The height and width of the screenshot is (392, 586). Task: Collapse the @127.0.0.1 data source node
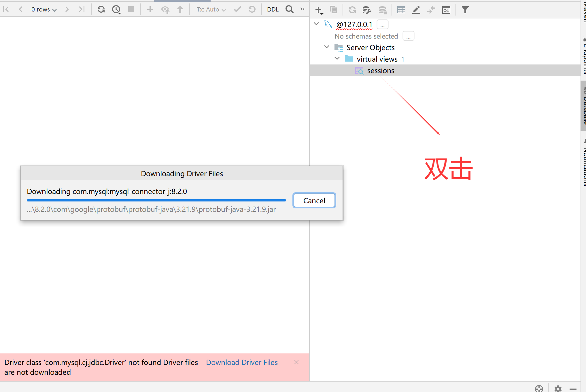[x=316, y=24]
